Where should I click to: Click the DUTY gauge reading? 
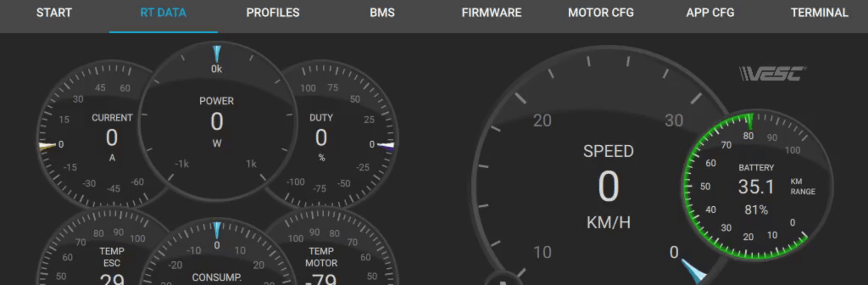coord(321,138)
